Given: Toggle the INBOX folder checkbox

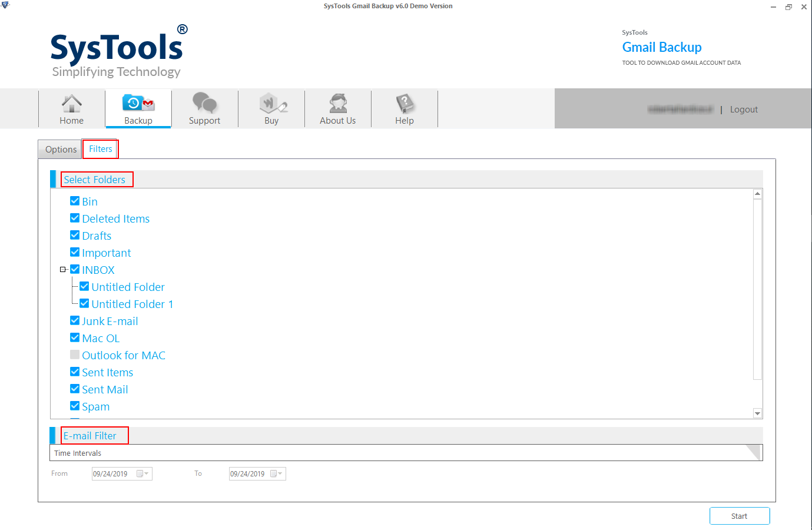Looking at the screenshot, I should [x=75, y=269].
